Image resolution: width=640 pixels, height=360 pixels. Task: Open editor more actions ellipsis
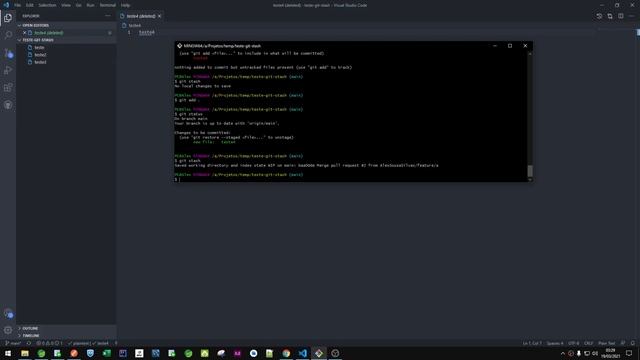click(x=631, y=16)
